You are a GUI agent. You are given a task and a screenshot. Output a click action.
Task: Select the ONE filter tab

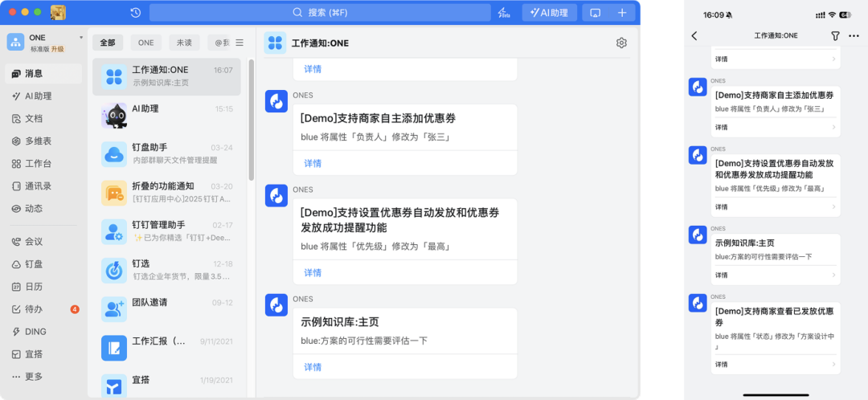click(146, 43)
